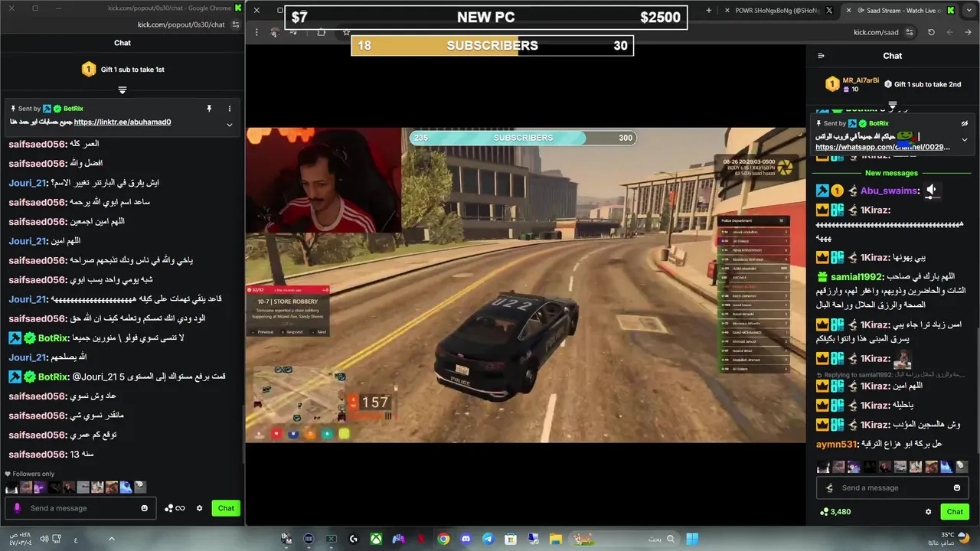Image resolution: width=980 pixels, height=551 pixels.
Task: Pin the BotRix message in left chat
Action: pyautogui.click(x=209, y=109)
